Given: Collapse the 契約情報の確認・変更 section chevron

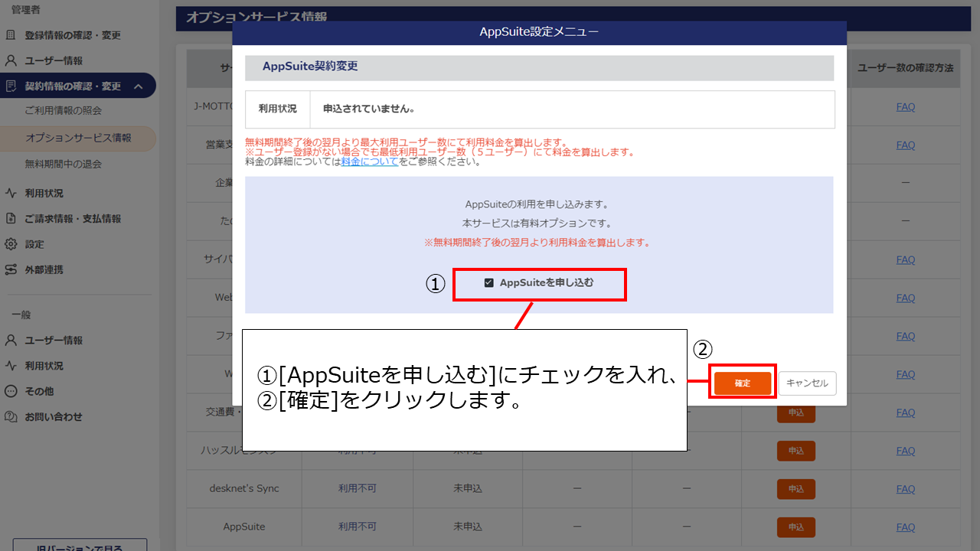Looking at the screenshot, I should [x=139, y=86].
